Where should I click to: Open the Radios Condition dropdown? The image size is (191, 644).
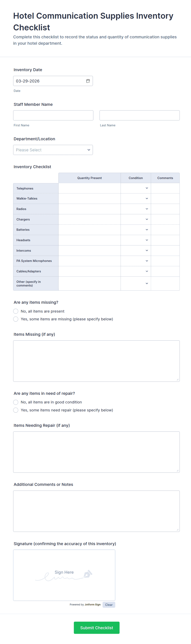pos(136,209)
